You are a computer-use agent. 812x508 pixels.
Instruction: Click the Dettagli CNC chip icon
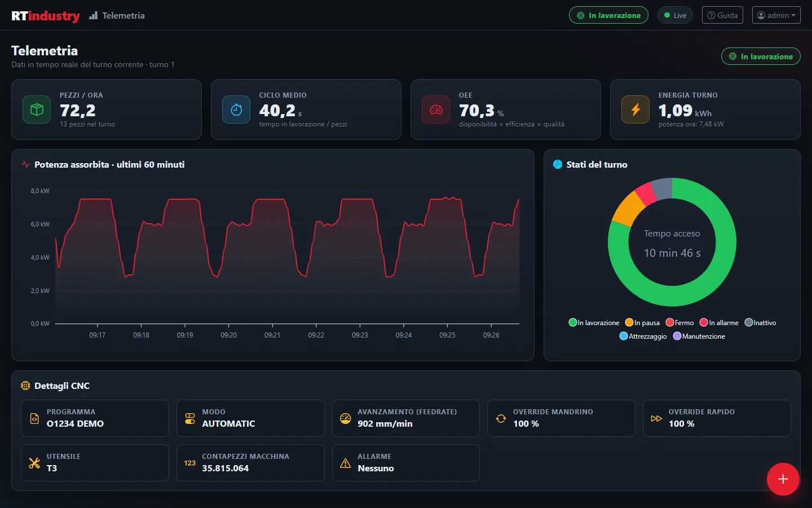(x=25, y=386)
